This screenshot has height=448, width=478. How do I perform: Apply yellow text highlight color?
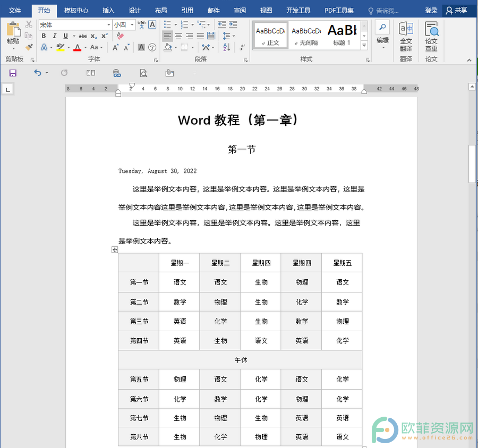[x=61, y=47]
